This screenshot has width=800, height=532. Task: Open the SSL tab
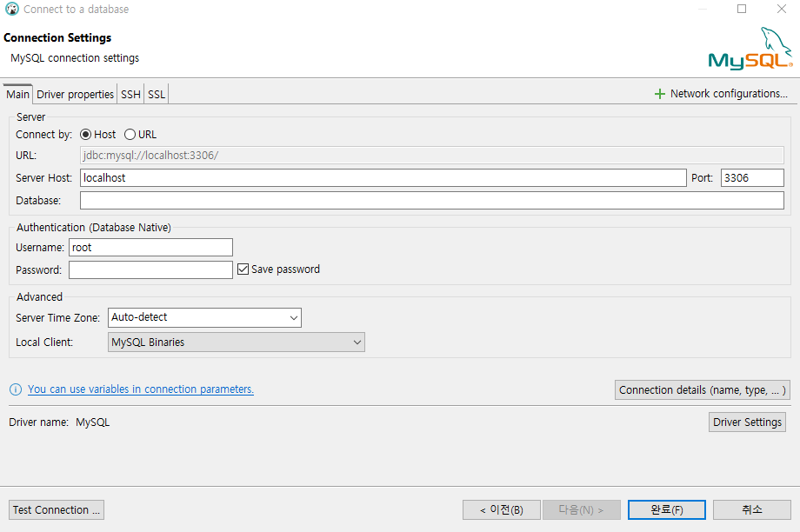(157, 95)
